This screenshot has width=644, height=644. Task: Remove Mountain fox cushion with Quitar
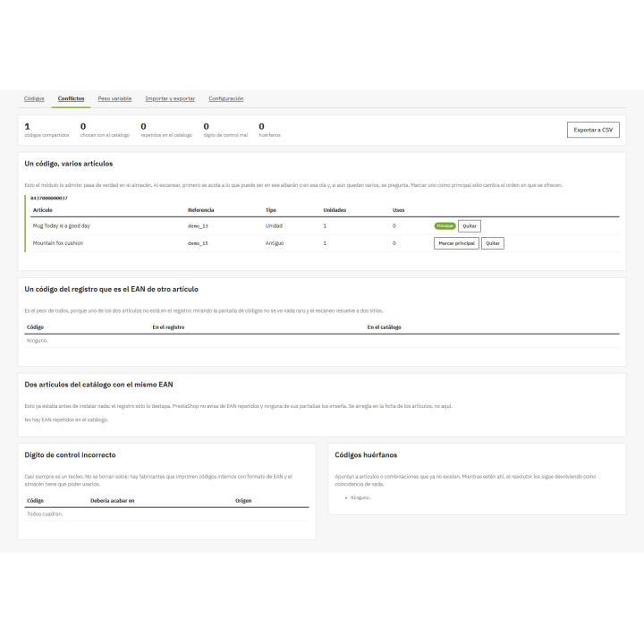coord(493,243)
